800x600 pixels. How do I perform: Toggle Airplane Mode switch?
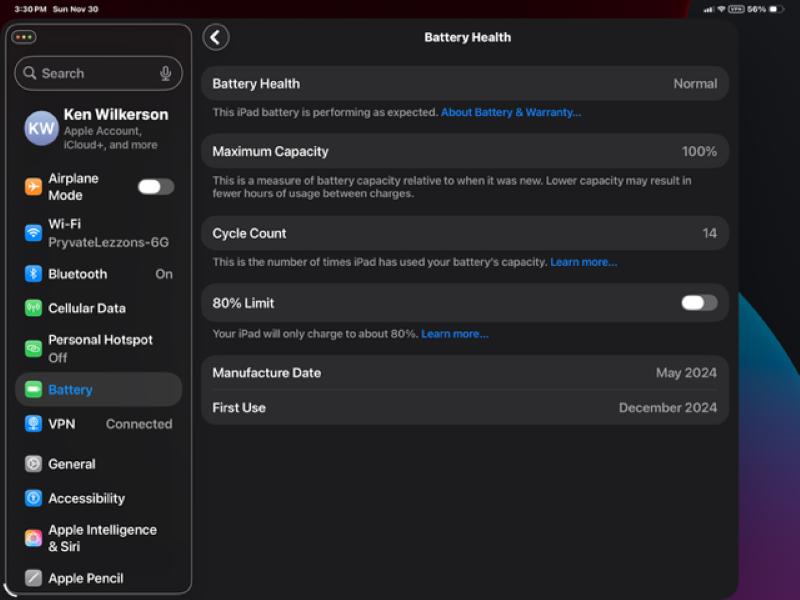point(155,187)
